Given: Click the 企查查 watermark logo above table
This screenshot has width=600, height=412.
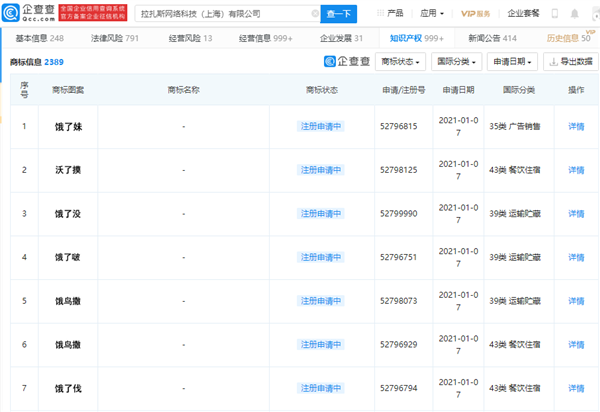Looking at the screenshot, I should point(347,61).
